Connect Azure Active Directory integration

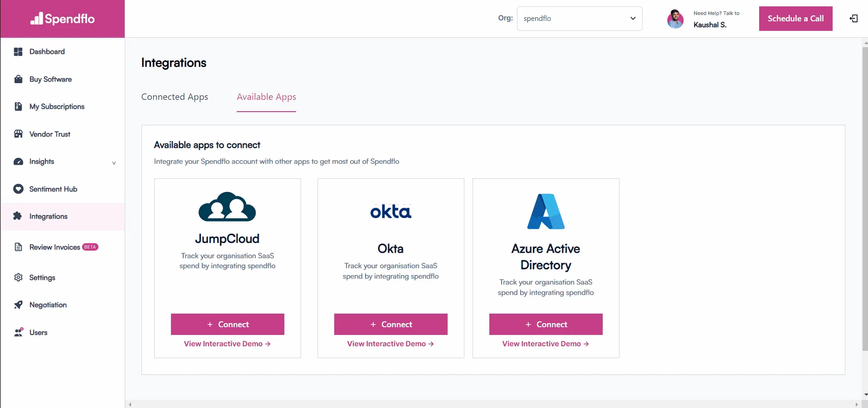(x=546, y=324)
